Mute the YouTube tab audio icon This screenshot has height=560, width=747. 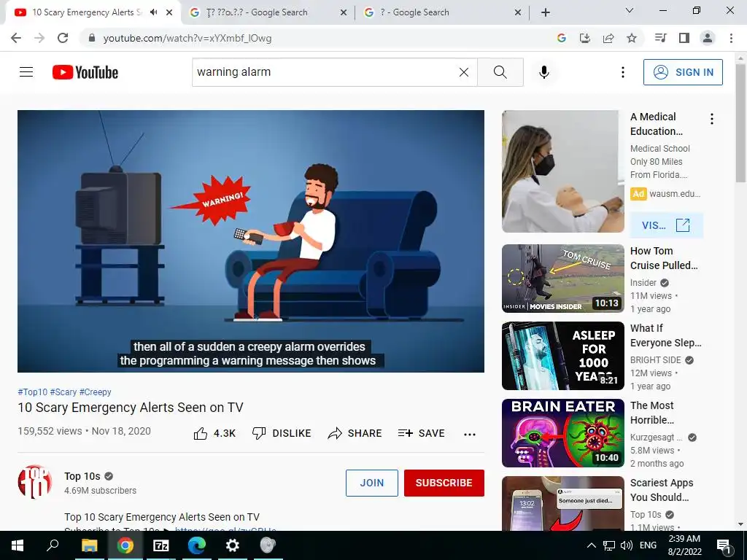pos(153,12)
